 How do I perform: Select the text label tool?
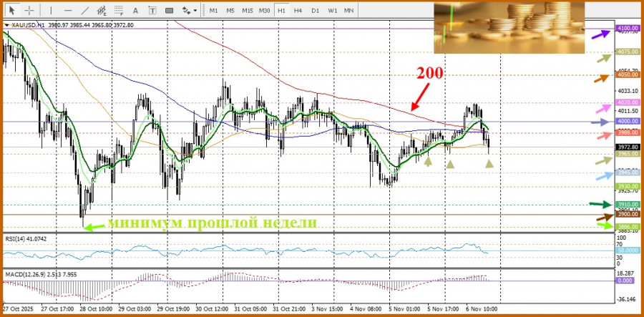coord(152,10)
